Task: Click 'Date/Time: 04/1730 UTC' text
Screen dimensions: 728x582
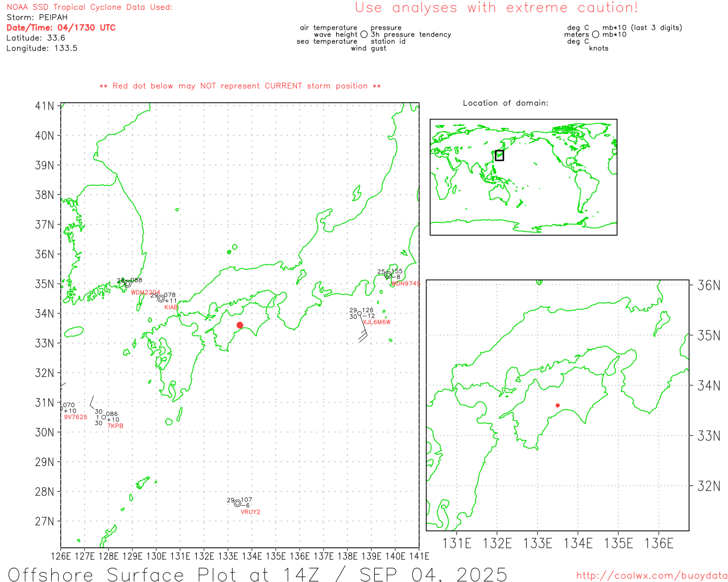Action: 61,28
